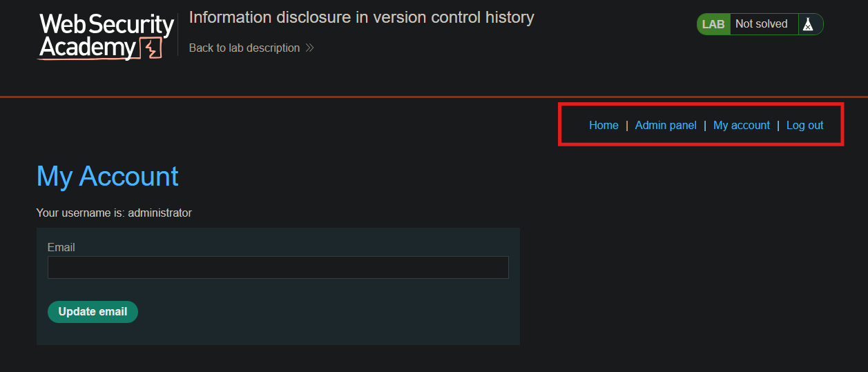The height and width of the screenshot is (372, 868).
Task: Click the flask icon in lab status
Action: (807, 24)
